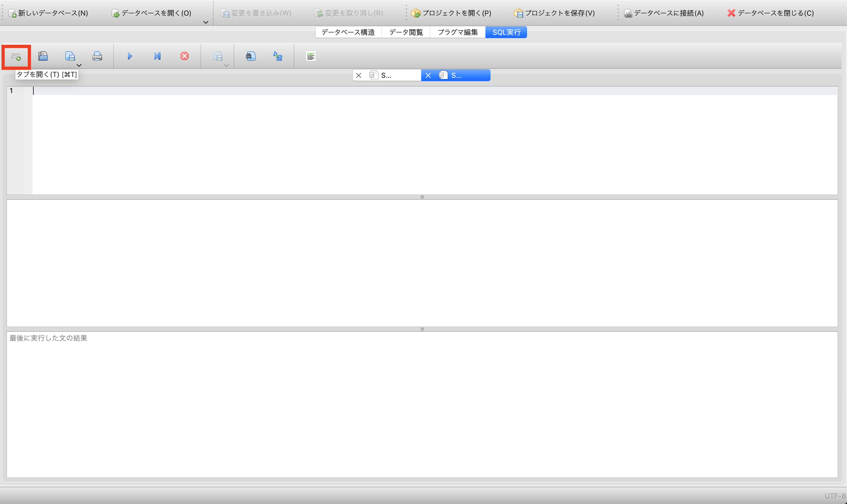Switch to the データベース構造 tab
This screenshot has height=504, width=847.
(x=348, y=32)
